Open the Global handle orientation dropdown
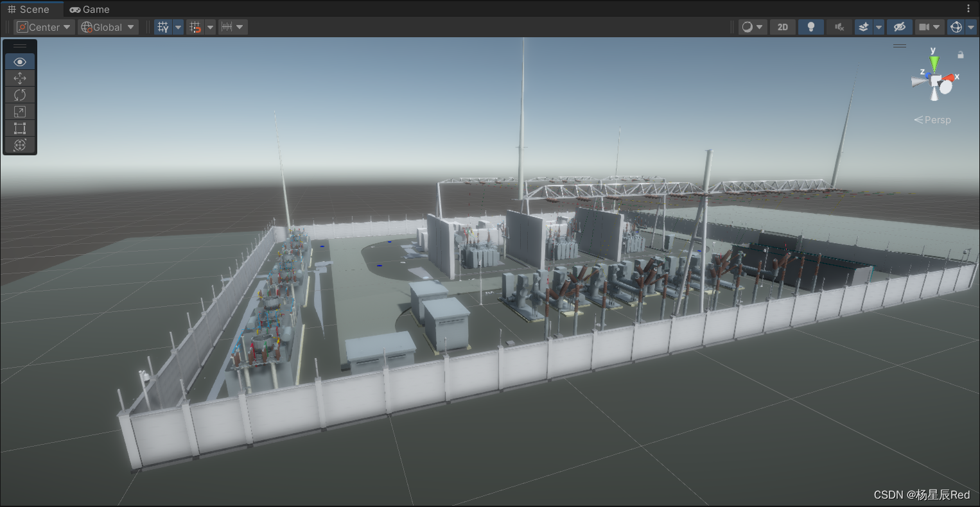The width and height of the screenshot is (980, 507). 107,27
